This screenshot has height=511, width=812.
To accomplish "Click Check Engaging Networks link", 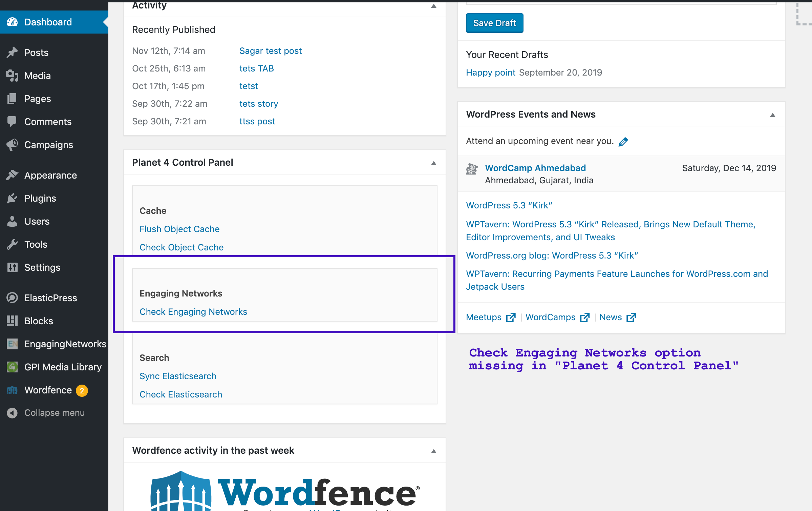I will click(193, 312).
